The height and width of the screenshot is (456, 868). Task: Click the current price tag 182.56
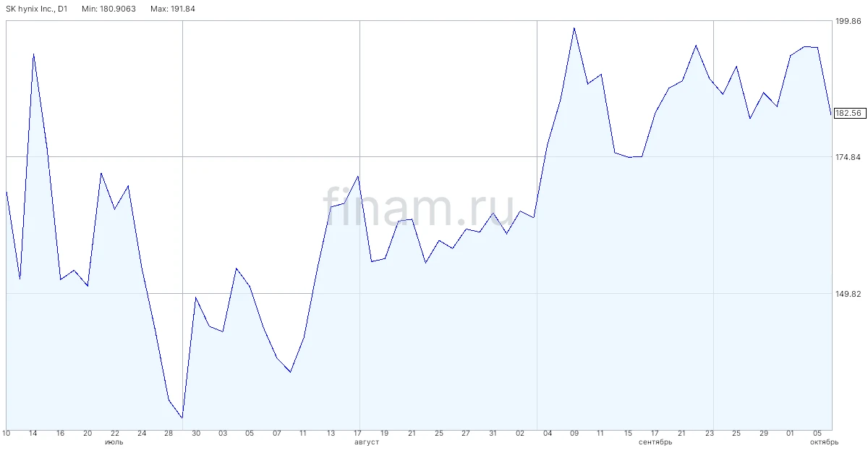[x=848, y=114]
